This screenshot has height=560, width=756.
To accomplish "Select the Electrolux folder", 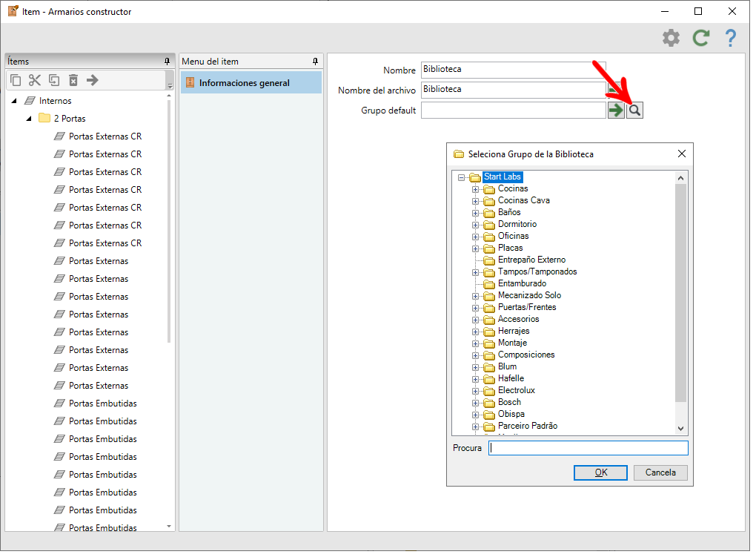I will [517, 390].
